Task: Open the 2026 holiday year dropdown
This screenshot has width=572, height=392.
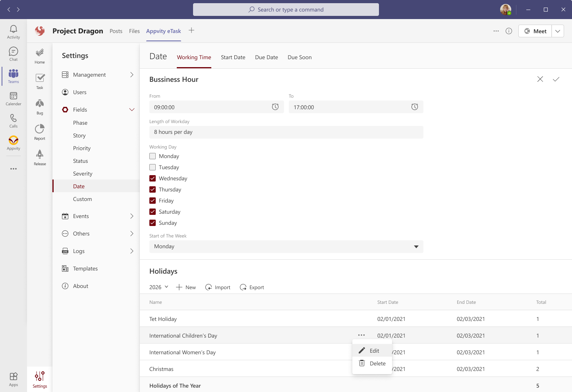Action: pyautogui.click(x=159, y=287)
